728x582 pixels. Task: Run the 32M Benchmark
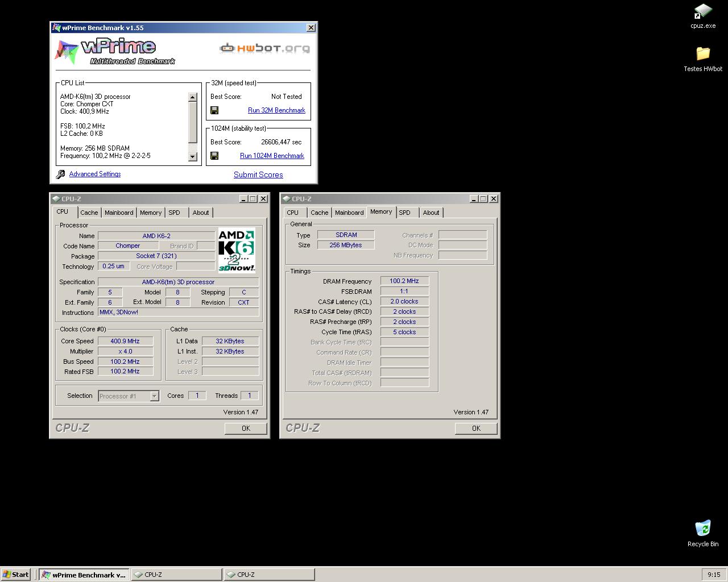pos(276,110)
